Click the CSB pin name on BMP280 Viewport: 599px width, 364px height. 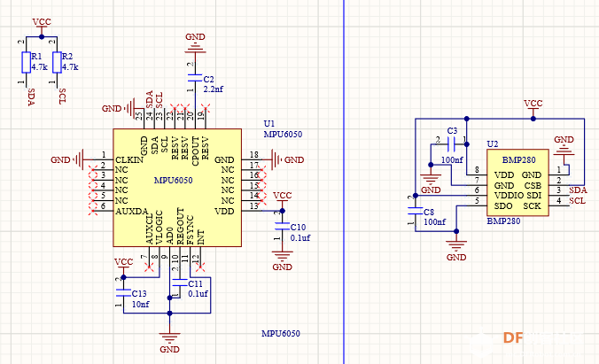(533, 186)
